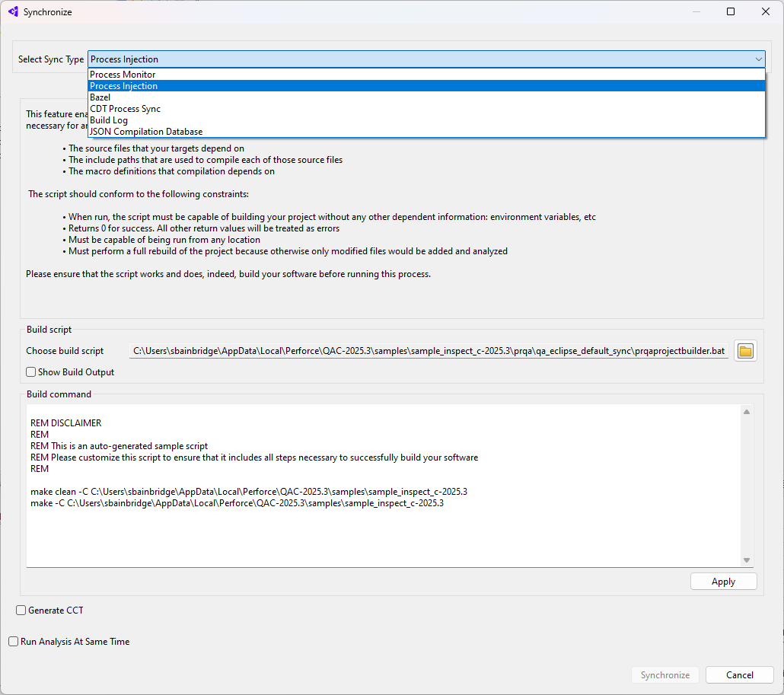The width and height of the screenshot is (784, 695).
Task: Click the Synchronize app icon in title bar
Action: (x=13, y=12)
